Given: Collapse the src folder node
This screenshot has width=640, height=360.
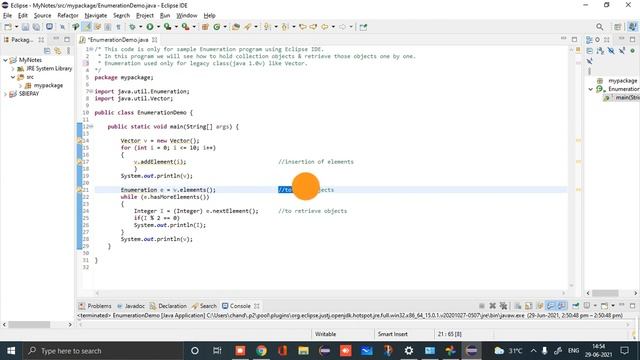Looking at the screenshot, I should point(13,77).
